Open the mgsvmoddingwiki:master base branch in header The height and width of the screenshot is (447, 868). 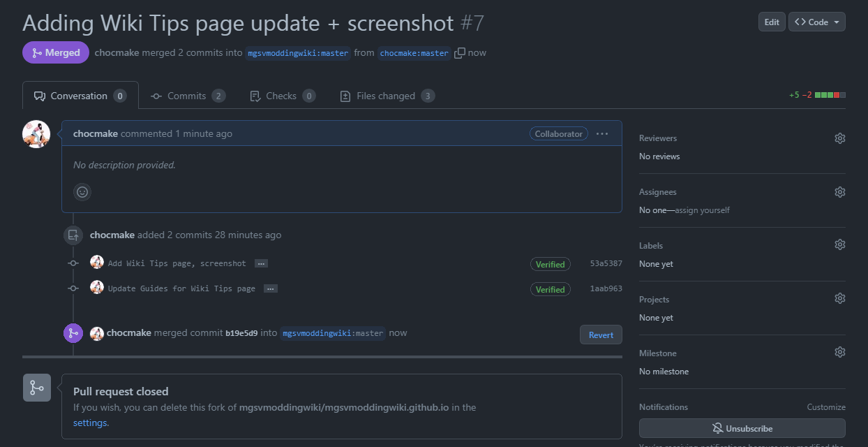[298, 53]
